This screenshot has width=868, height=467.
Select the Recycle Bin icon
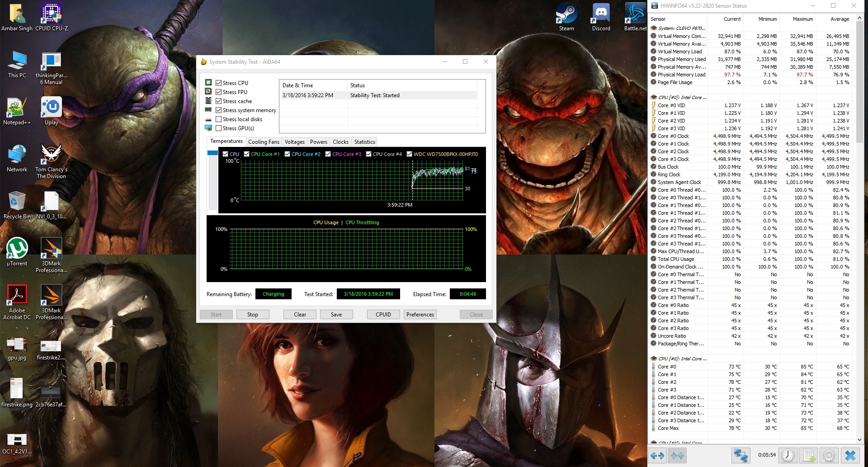pyautogui.click(x=17, y=205)
